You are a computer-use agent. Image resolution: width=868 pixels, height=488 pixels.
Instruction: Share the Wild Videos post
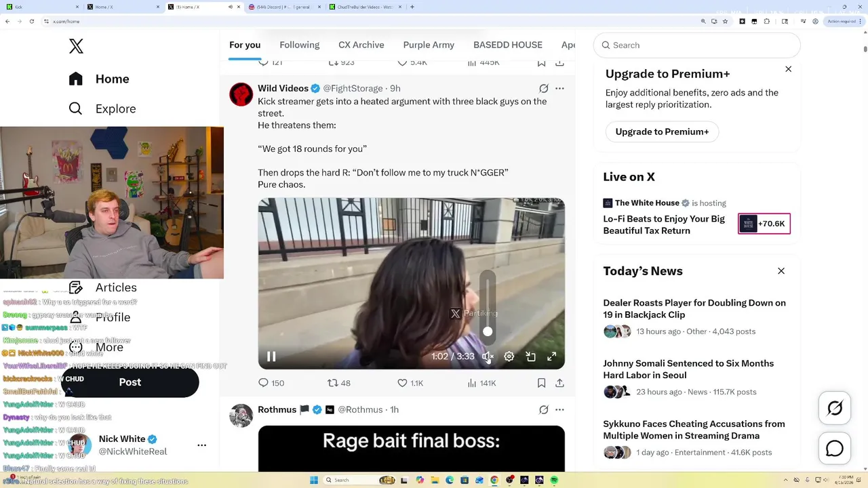(559, 383)
